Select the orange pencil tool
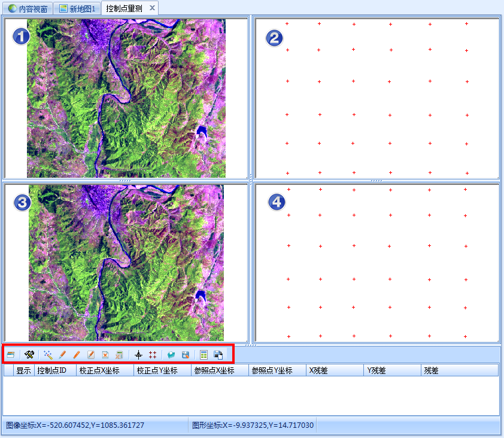The height and width of the screenshot is (438, 504). click(77, 355)
